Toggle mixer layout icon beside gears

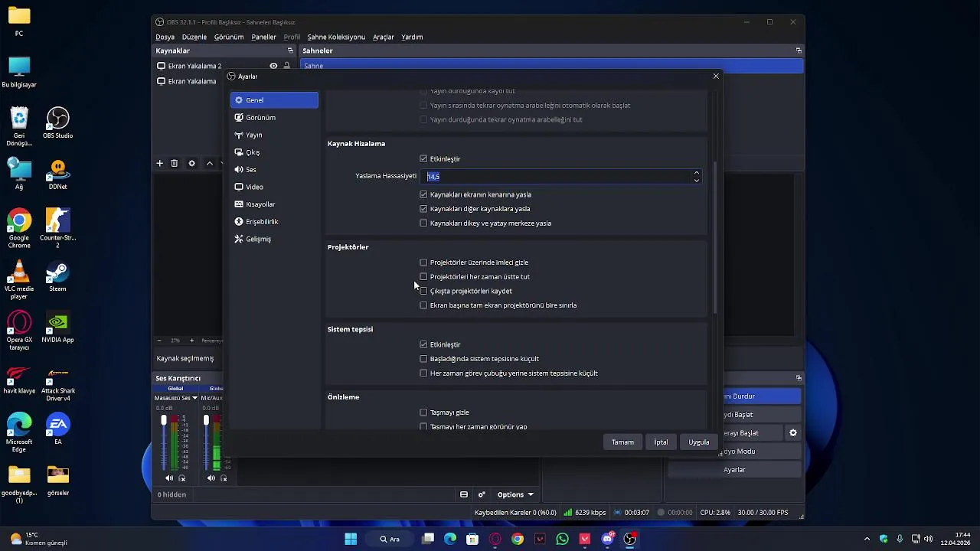tap(464, 495)
